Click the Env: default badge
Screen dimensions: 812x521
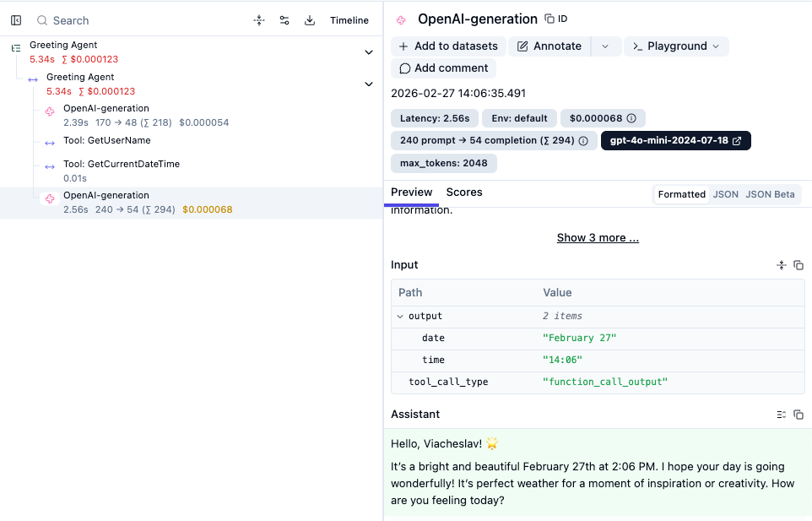coord(519,118)
